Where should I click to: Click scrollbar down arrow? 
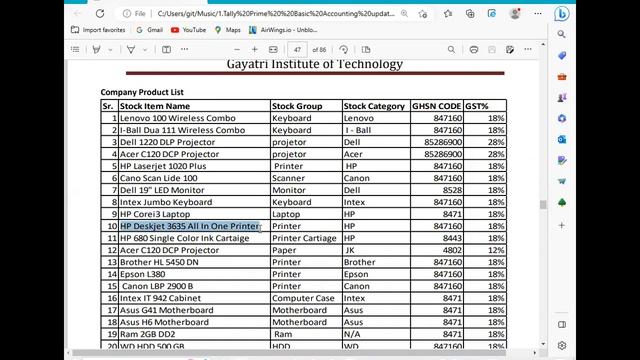tap(543, 344)
